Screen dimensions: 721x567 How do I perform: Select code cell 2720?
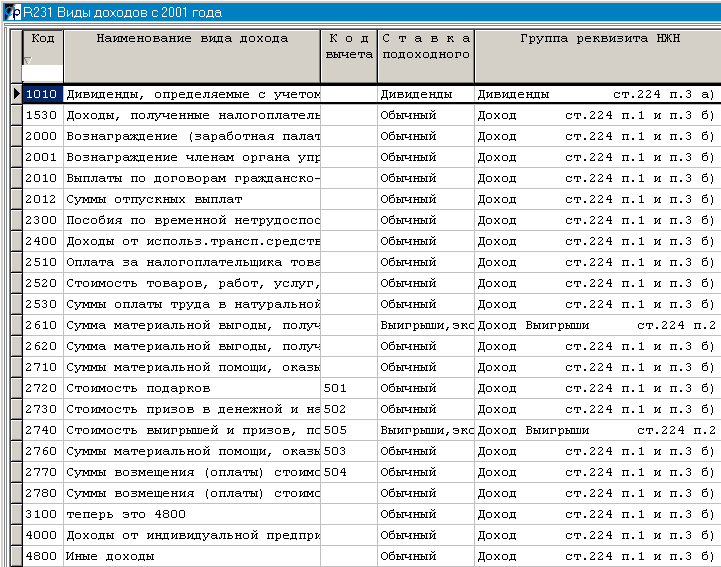tap(42, 388)
